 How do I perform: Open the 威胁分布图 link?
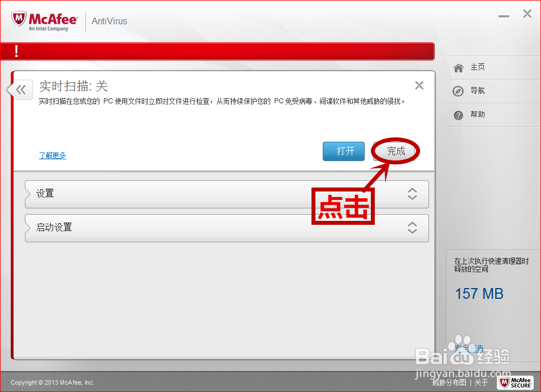click(449, 382)
